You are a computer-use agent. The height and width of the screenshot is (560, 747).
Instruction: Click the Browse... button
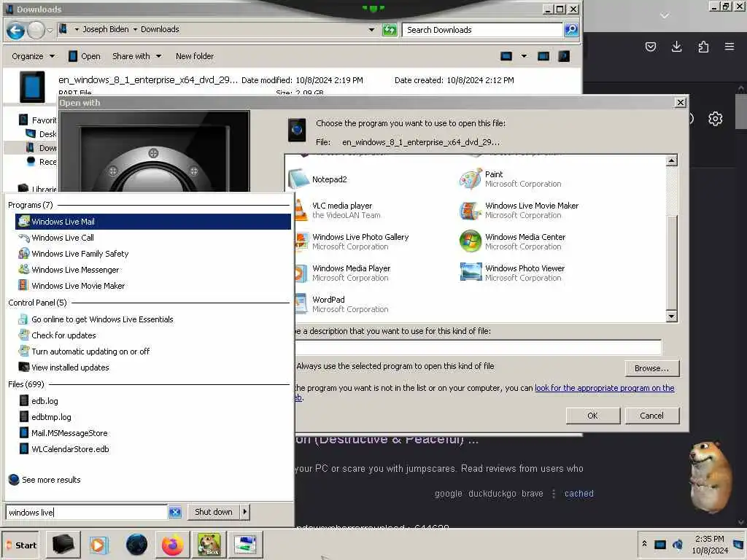click(x=651, y=368)
